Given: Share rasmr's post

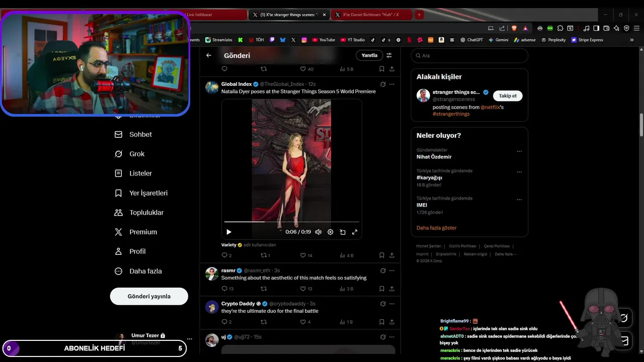Looking at the screenshot, I should (392, 289).
